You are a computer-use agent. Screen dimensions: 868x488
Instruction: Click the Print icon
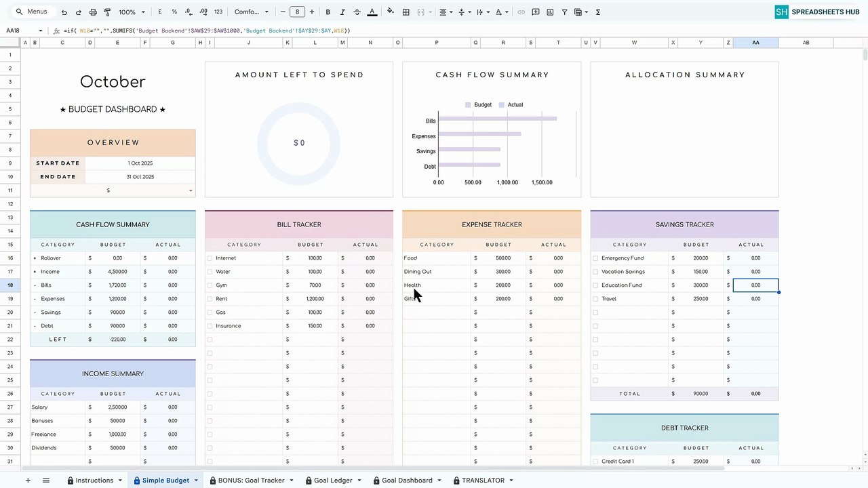[x=93, y=12]
